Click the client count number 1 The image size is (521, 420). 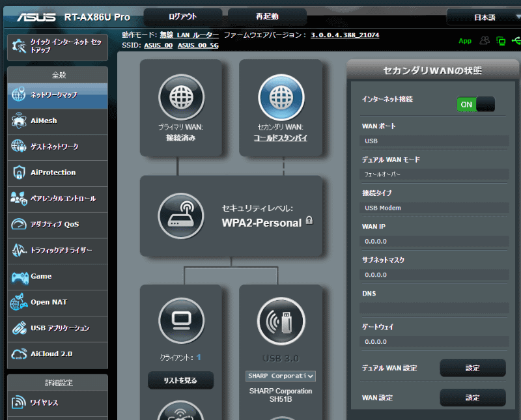click(199, 357)
